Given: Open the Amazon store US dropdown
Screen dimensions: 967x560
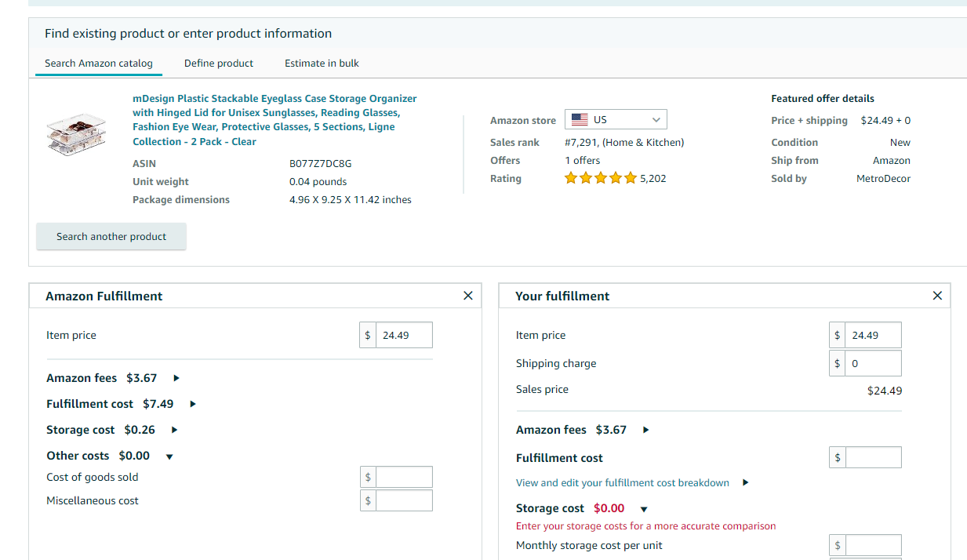Looking at the screenshot, I should coord(616,120).
